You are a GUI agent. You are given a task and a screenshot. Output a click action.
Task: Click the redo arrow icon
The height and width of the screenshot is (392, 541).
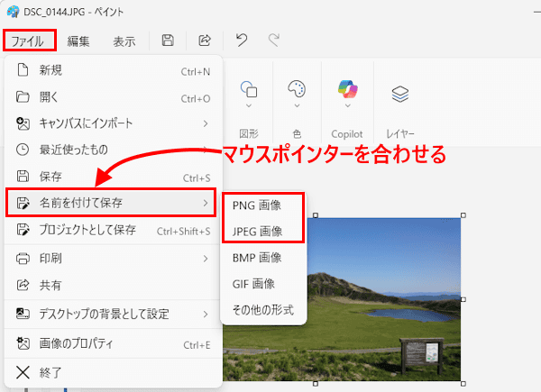[274, 41]
